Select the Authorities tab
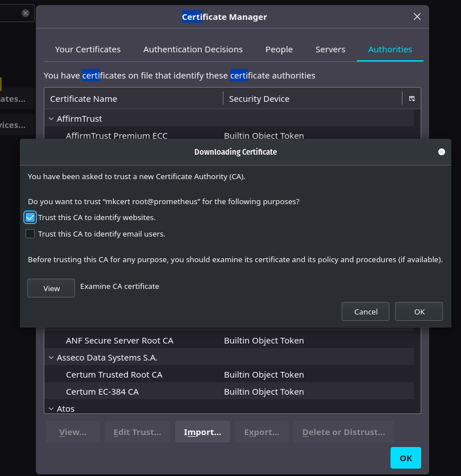 tap(390, 49)
